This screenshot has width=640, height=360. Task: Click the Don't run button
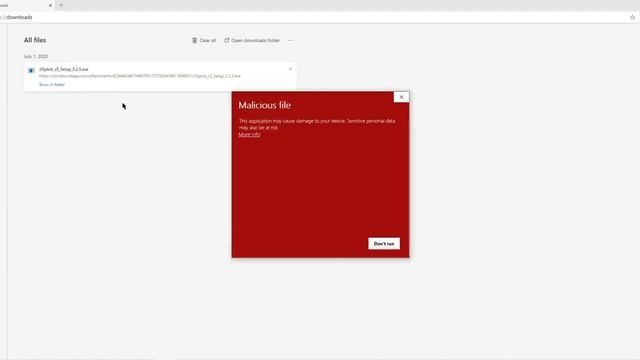384,244
